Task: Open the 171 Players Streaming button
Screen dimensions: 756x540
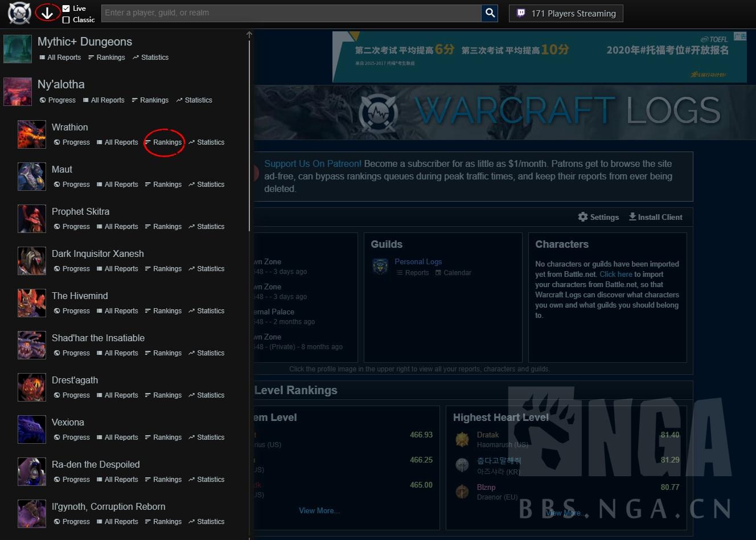Action: [x=566, y=13]
